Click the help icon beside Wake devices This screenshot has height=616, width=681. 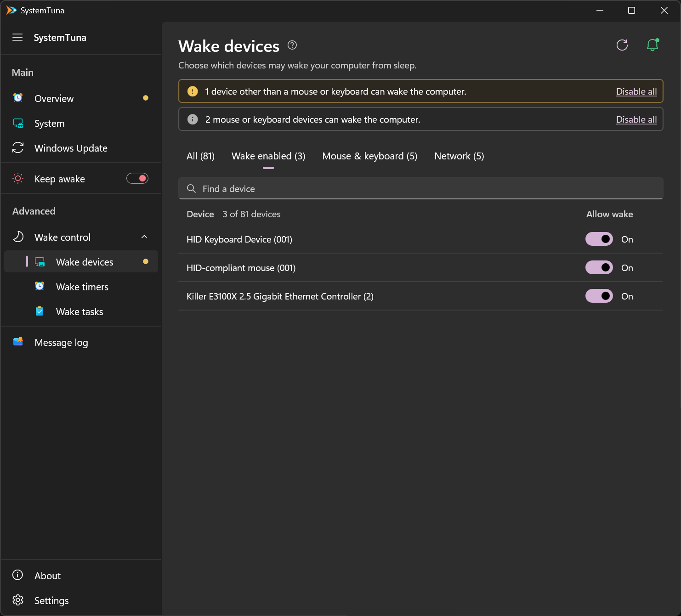click(292, 45)
